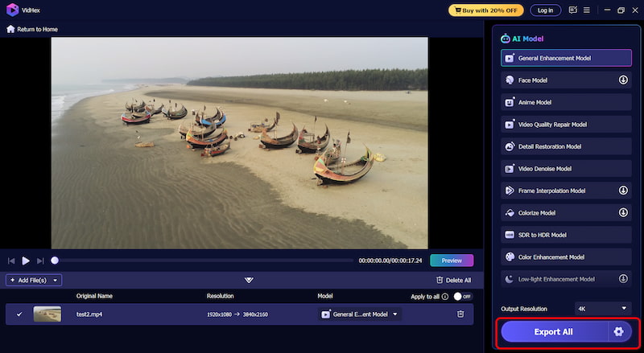Click the Video Denoise Model icon
This screenshot has height=353, width=644.
(x=510, y=169)
